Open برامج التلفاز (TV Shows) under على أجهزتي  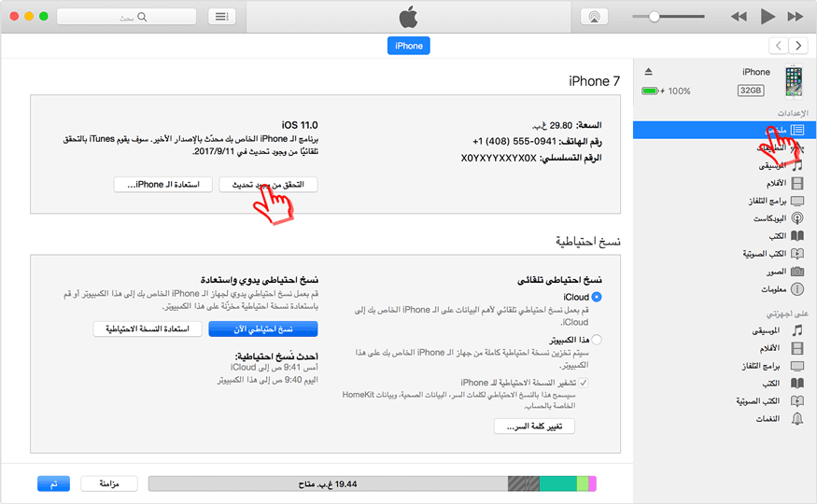pyautogui.click(x=773, y=366)
